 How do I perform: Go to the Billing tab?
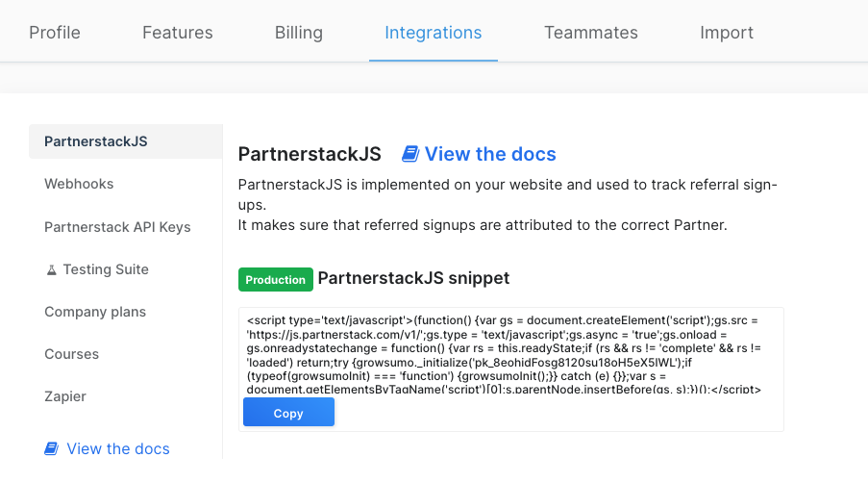click(x=298, y=33)
